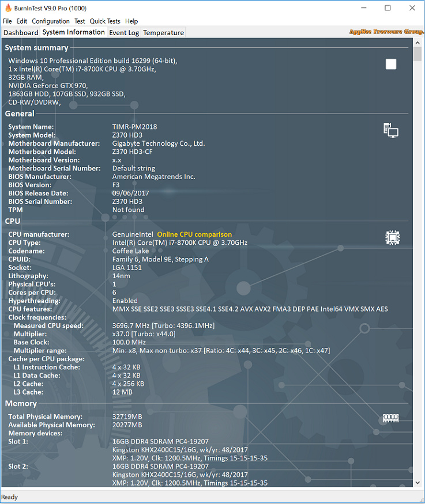Image resolution: width=425 pixels, height=504 pixels.
Task: Switch to the Event Log tab
Action: pos(124,32)
